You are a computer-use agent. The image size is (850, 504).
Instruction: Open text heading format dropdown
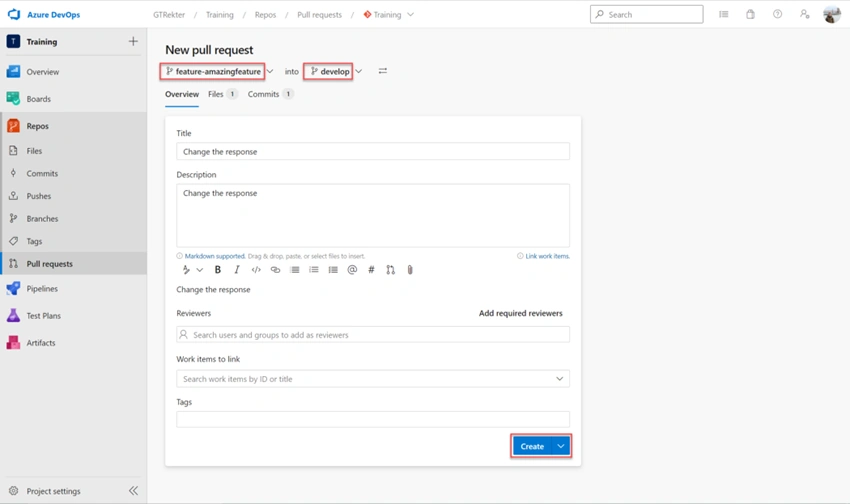tap(192, 270)
